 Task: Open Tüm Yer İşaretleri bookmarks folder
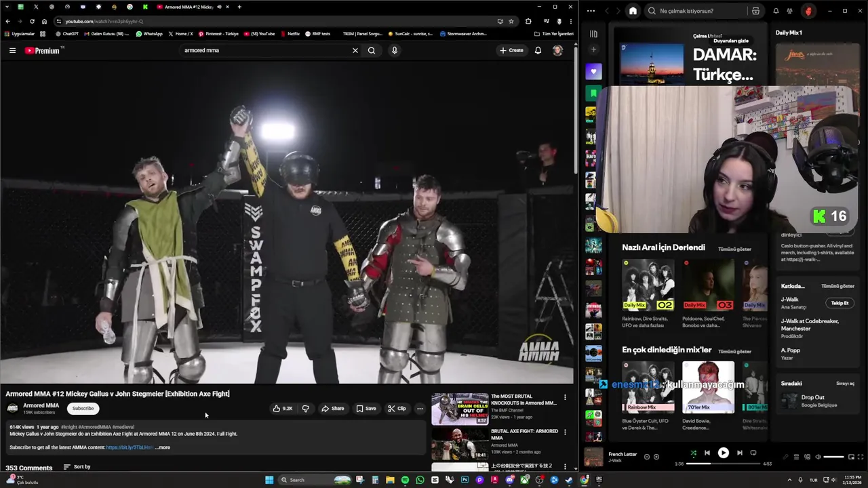554,33
